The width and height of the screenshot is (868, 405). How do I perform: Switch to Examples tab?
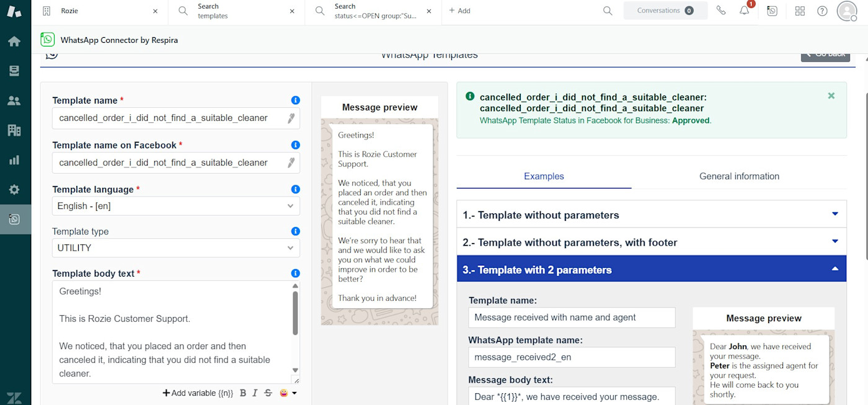tap(544, 176)
